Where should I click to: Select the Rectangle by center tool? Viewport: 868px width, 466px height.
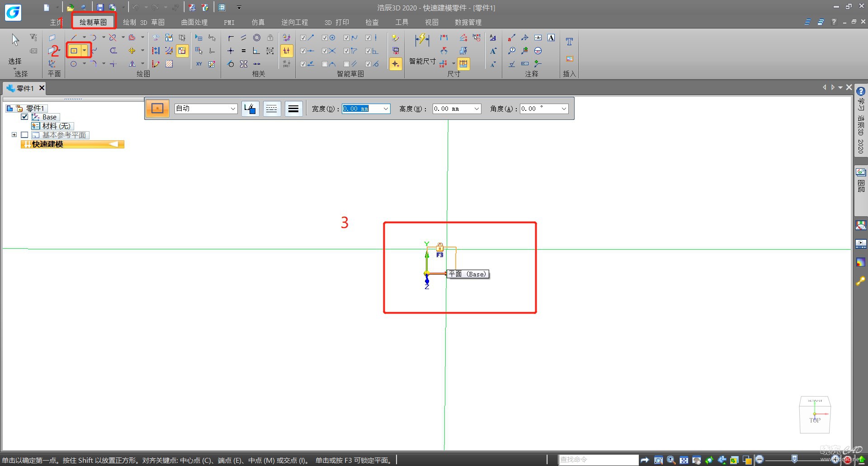click(74, 51)
